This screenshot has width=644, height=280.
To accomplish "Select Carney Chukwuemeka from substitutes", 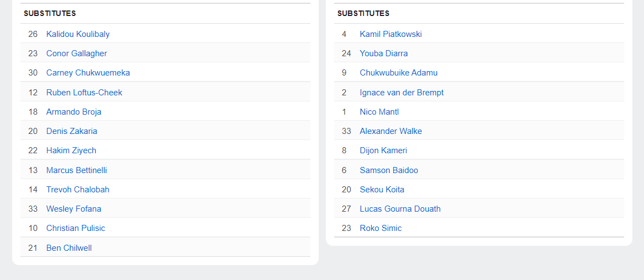I will coord(88,73).
